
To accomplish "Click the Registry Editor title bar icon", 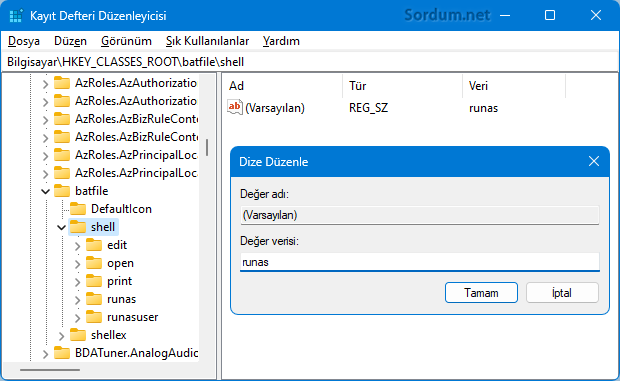I will pos(16,16).
